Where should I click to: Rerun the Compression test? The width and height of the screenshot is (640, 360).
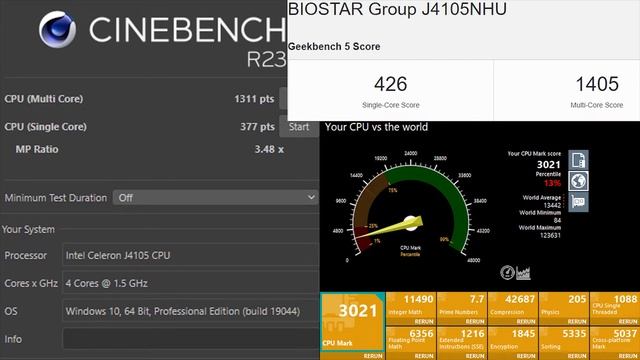click(x=526, y=322)
